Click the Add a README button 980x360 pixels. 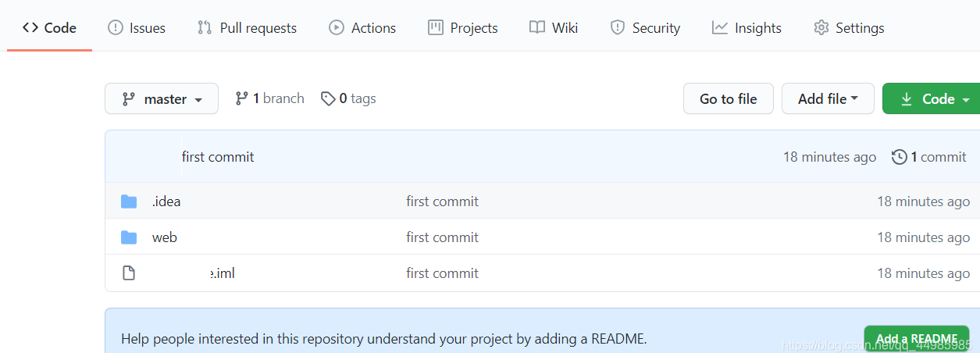tap(916, 339)
